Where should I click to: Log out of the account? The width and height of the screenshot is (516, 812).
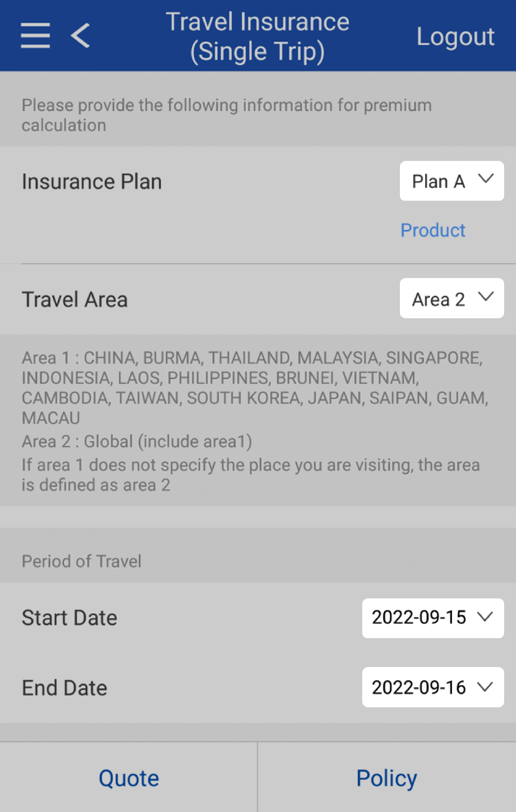[455, 37]
